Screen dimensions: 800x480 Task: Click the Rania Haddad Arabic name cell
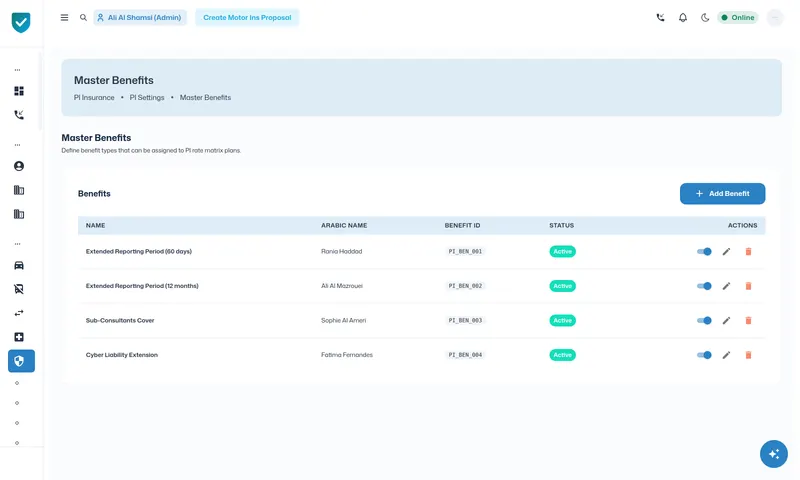(x=341, y=251)
